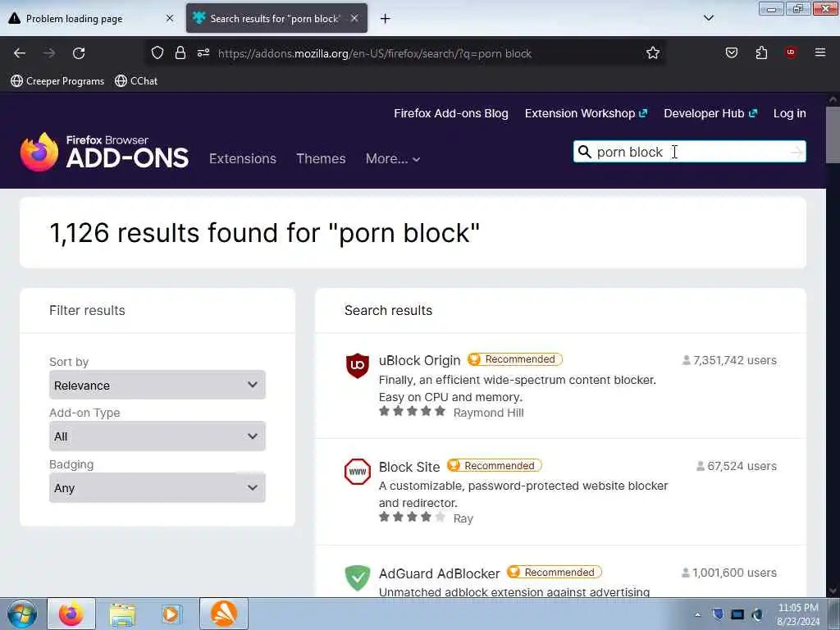Click the search magnifier icon in add-ons search
The image size is (840, 630).
585,152
